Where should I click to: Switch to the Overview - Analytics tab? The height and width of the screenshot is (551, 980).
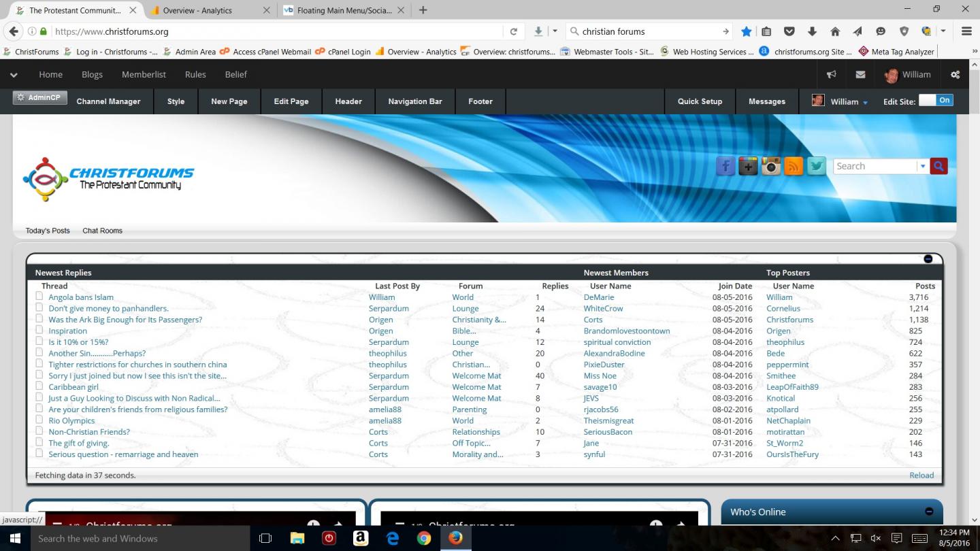(206, 10)
